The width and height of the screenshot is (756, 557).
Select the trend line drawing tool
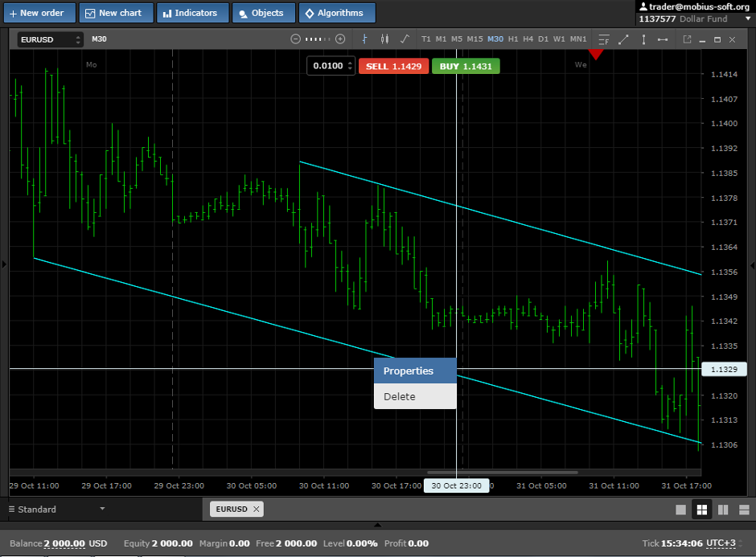click(x=623, y=39)
